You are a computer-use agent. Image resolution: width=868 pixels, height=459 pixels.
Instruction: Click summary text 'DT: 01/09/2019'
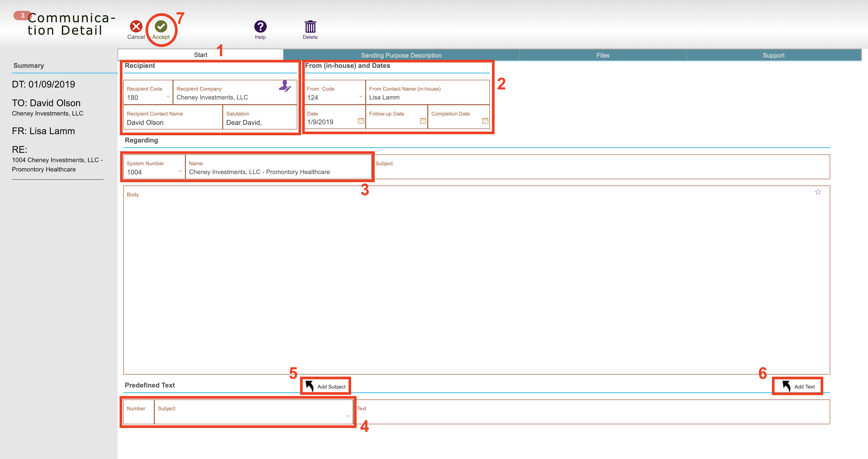44,84
